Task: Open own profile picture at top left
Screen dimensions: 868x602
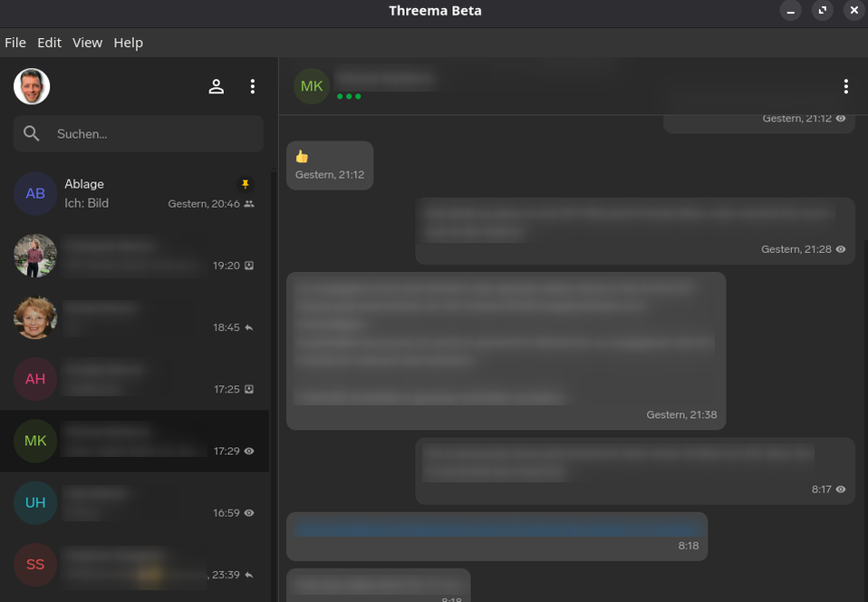Action: click(32, 86)
